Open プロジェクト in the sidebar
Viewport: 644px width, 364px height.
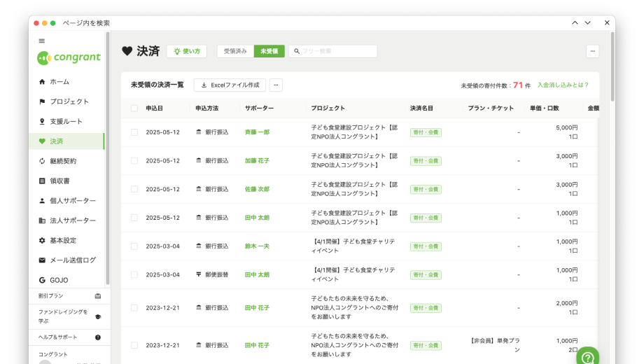[66, 101]
